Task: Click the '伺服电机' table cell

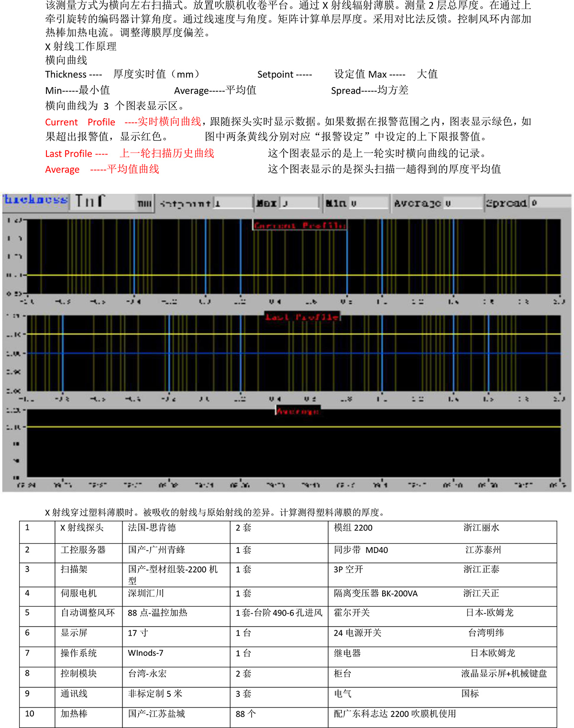Action: point(78,593)
